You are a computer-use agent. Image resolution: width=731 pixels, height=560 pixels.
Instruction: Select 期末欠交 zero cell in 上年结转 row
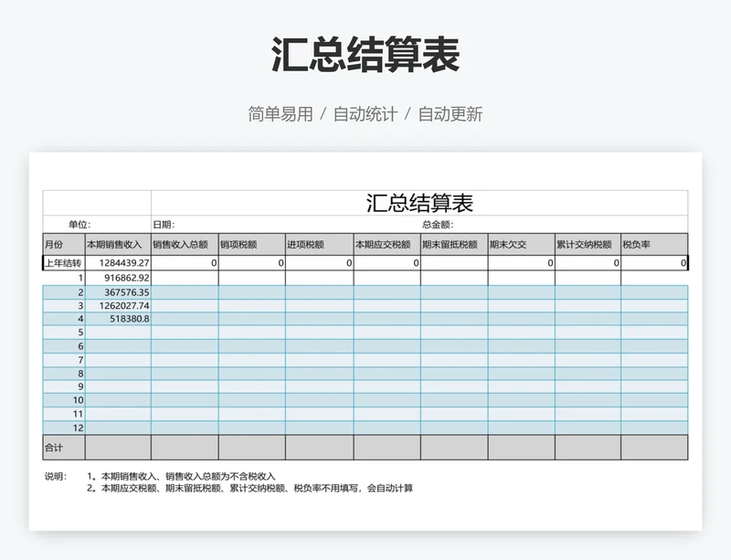[x=521, y=263]
